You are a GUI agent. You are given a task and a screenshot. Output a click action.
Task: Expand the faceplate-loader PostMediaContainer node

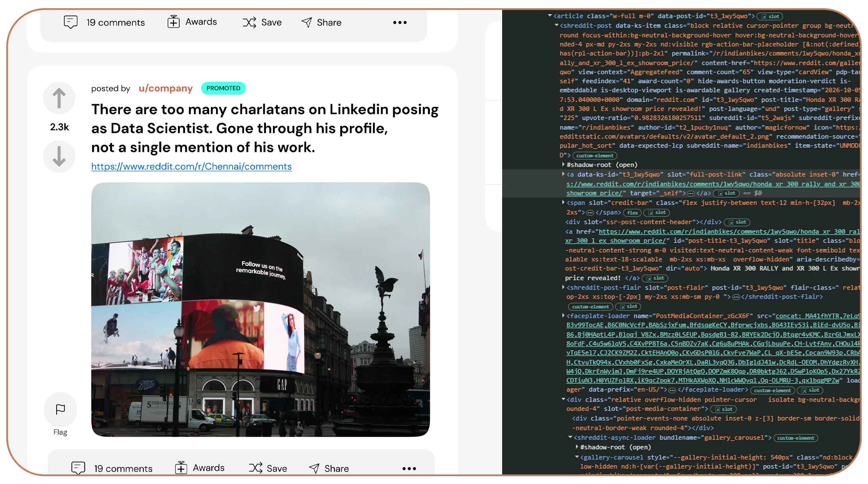563,315
